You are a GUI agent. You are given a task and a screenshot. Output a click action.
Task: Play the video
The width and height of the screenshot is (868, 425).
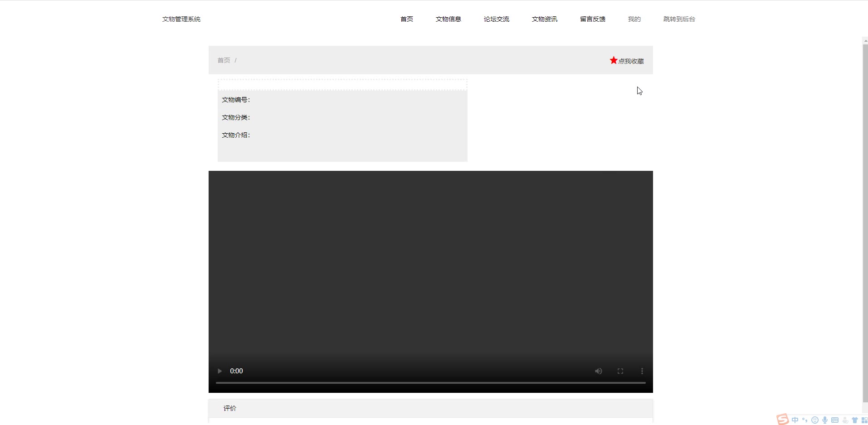219,371
